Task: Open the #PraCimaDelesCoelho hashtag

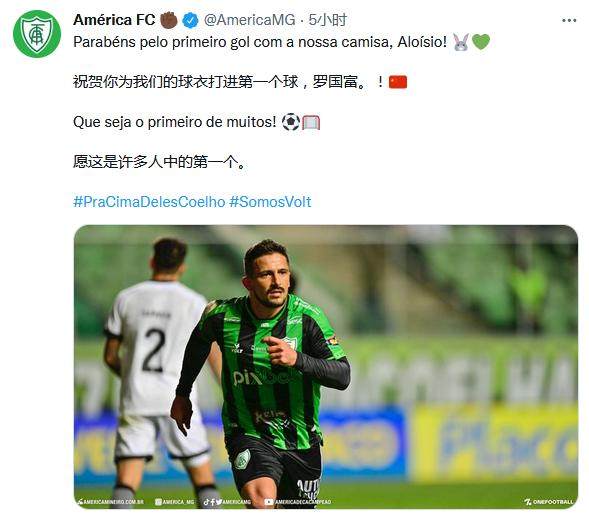Action: [x=149, y=202]
